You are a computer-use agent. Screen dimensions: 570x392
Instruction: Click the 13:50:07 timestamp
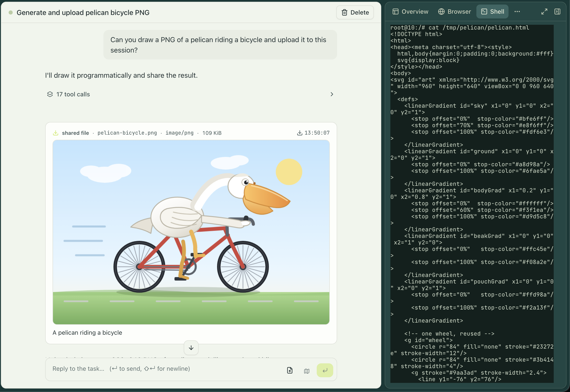[317, 133]
